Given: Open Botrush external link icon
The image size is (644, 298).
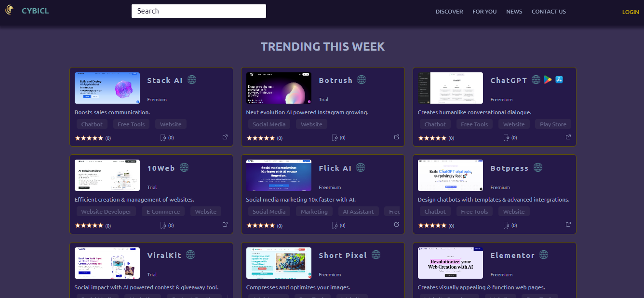Looking at the screenshot, I should coord(397,137).
